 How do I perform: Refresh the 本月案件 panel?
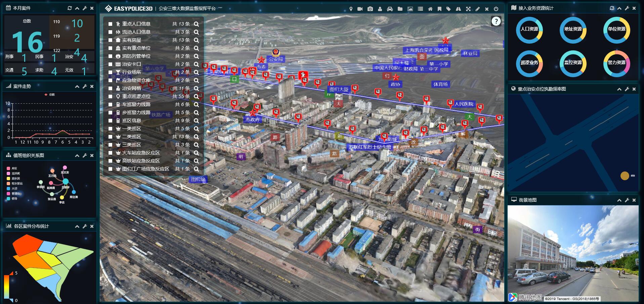[x=70, y=8]
